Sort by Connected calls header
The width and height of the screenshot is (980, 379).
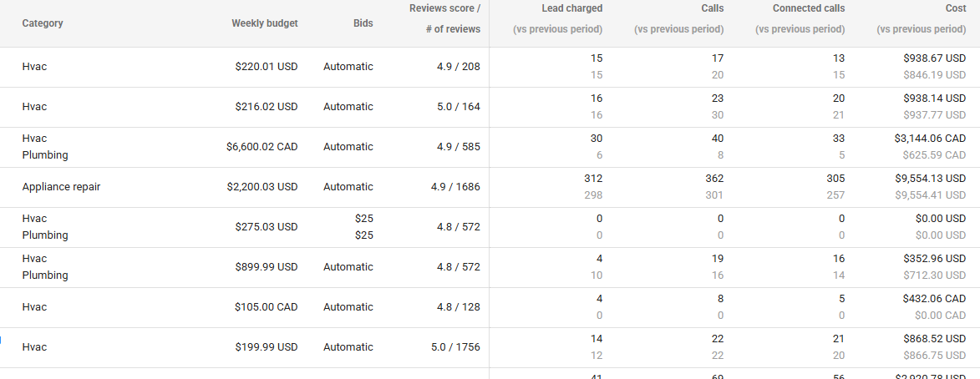click(809, 8)
